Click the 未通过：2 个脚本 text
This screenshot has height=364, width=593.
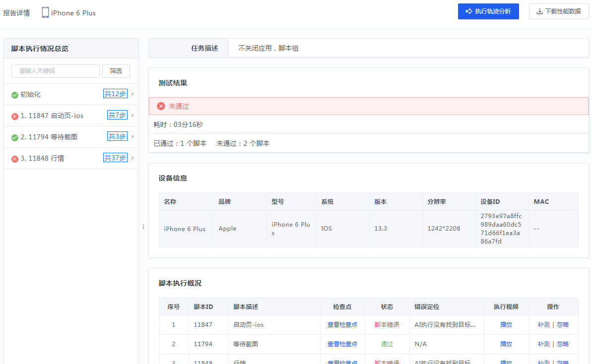pos(243,143)
